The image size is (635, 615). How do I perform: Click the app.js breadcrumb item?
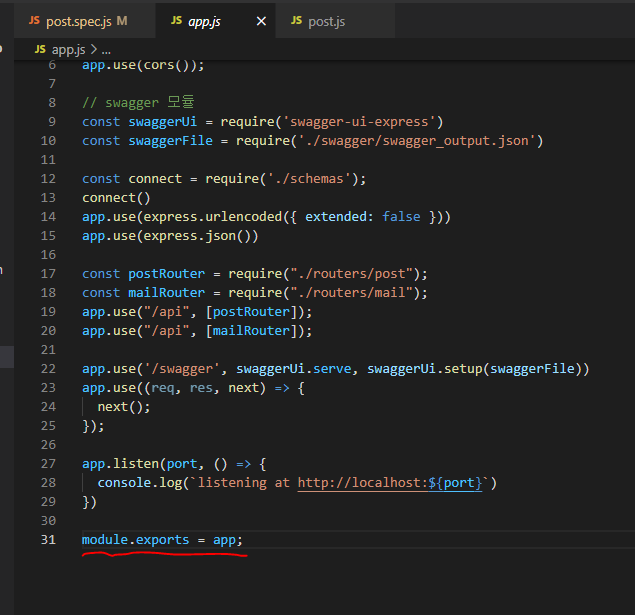68,49
